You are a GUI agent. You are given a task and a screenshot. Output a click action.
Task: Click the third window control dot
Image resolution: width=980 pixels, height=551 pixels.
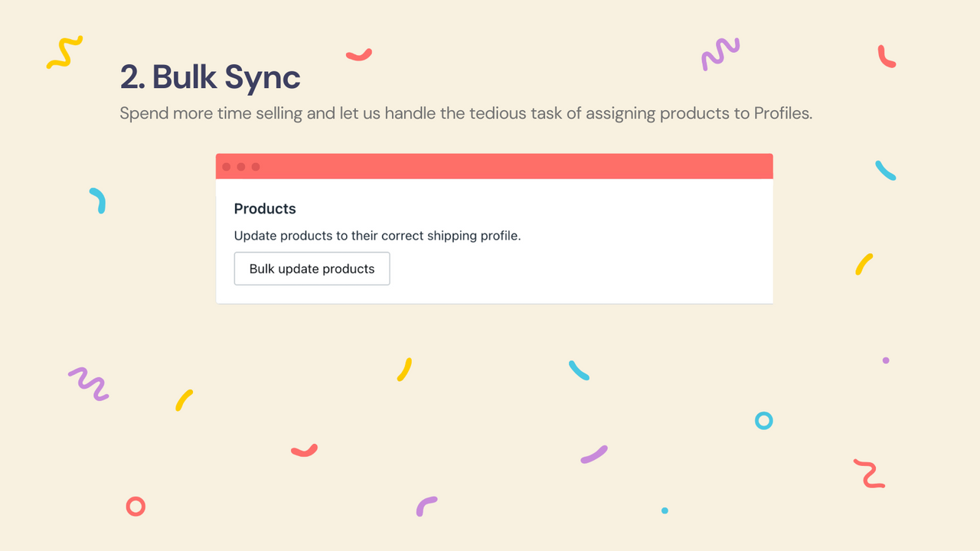pos(254,166)
